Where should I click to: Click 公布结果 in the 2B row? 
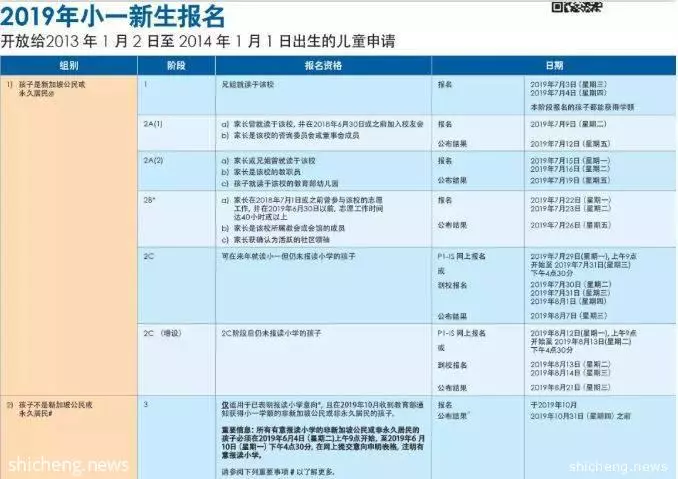[452, 225]
